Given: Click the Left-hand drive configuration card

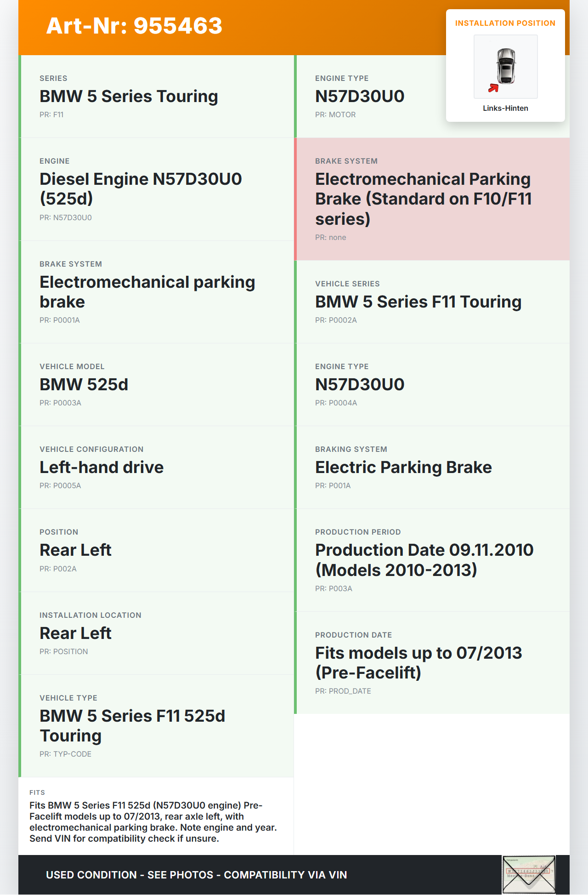Looking at the screenshot, I should [156, 467].
